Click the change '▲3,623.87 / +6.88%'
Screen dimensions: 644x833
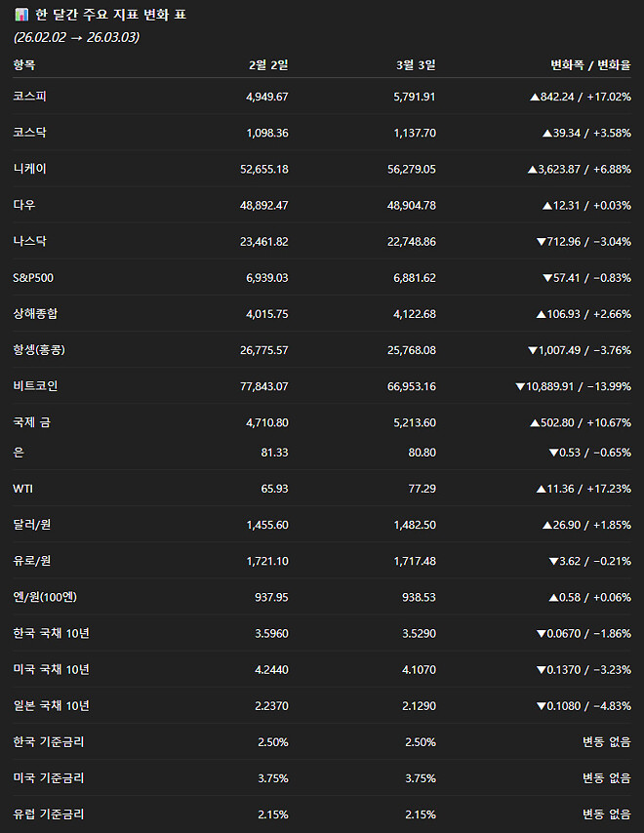point(580,169)
